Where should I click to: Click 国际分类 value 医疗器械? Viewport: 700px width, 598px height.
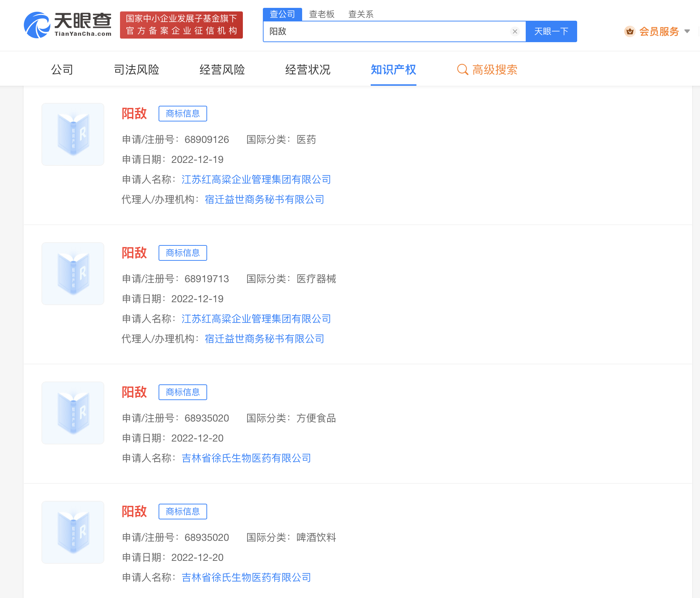(316, 279)
